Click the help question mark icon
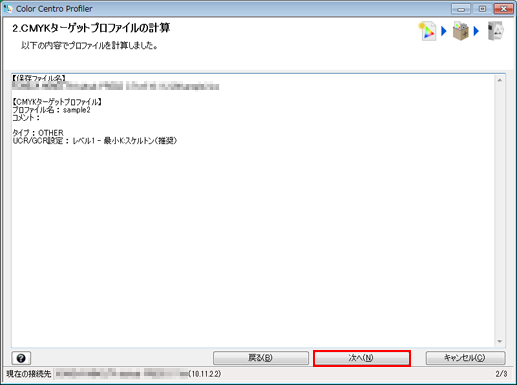517x385 pixels. 21,358
